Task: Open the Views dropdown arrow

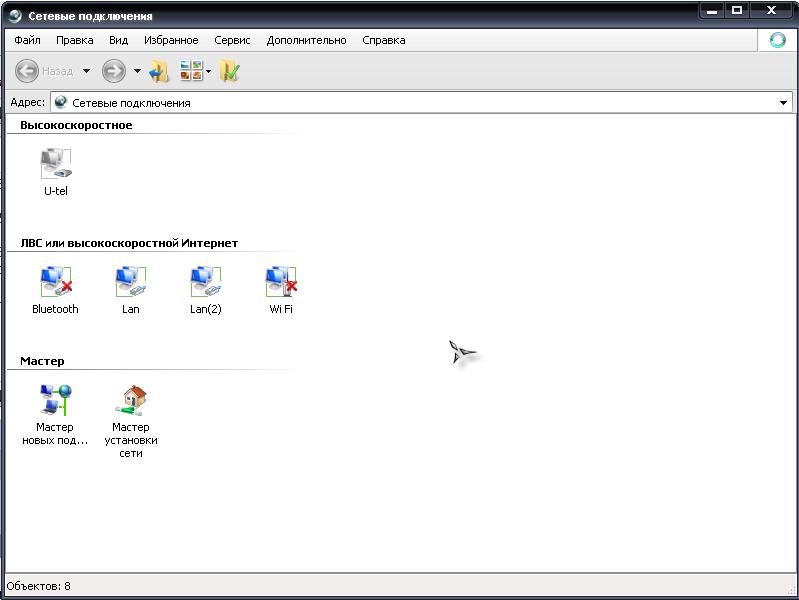Action: coord(208,71)
